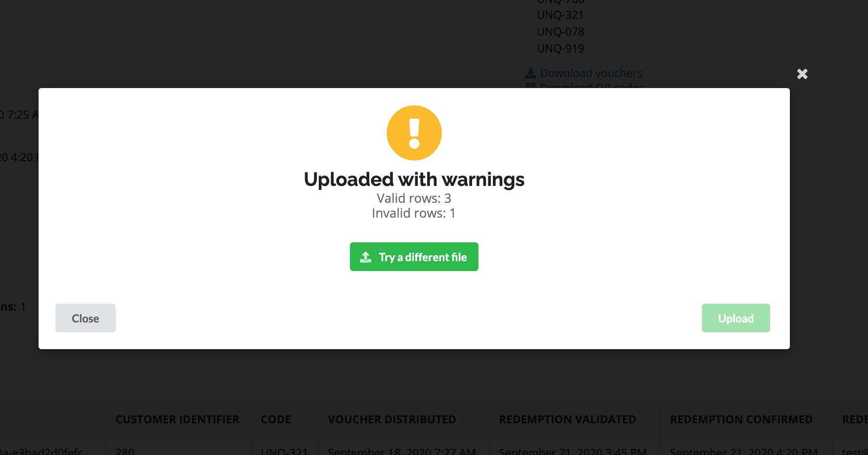Select the Uploaded with warnings heading
The height and width of the screenshot is (455, 868).
tap(414, 180)
